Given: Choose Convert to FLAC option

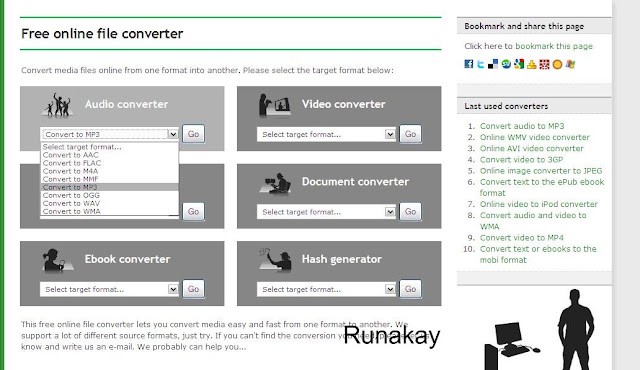Looking at the screenshot, I should pyautogui.click(x=109, y=163).
